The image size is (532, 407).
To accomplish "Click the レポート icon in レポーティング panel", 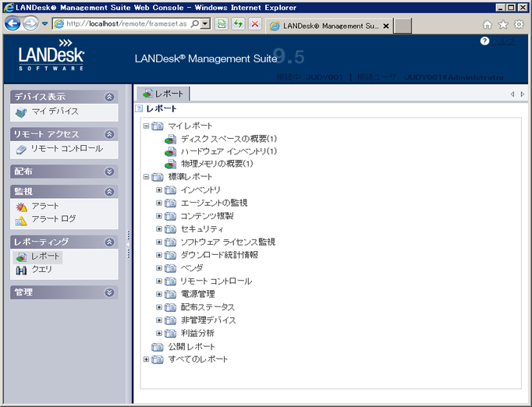I will [x=21, y=257].
